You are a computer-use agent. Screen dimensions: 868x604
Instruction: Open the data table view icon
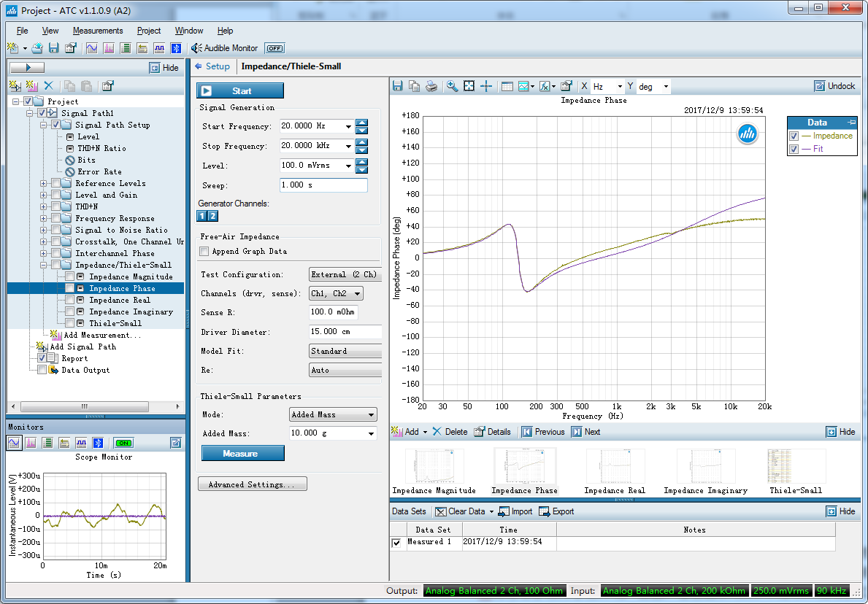(x=507, y=86)
